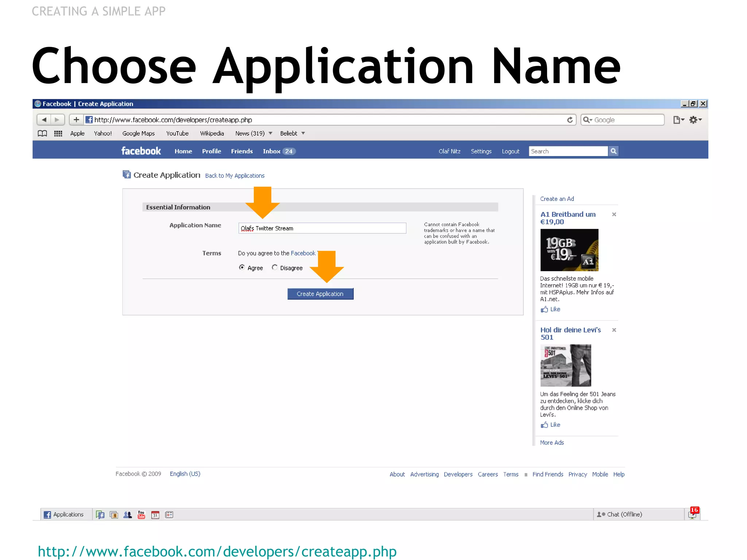747x560 pixels.
Task: Click the Create an Ad link
Action: [x=557, y=199]
